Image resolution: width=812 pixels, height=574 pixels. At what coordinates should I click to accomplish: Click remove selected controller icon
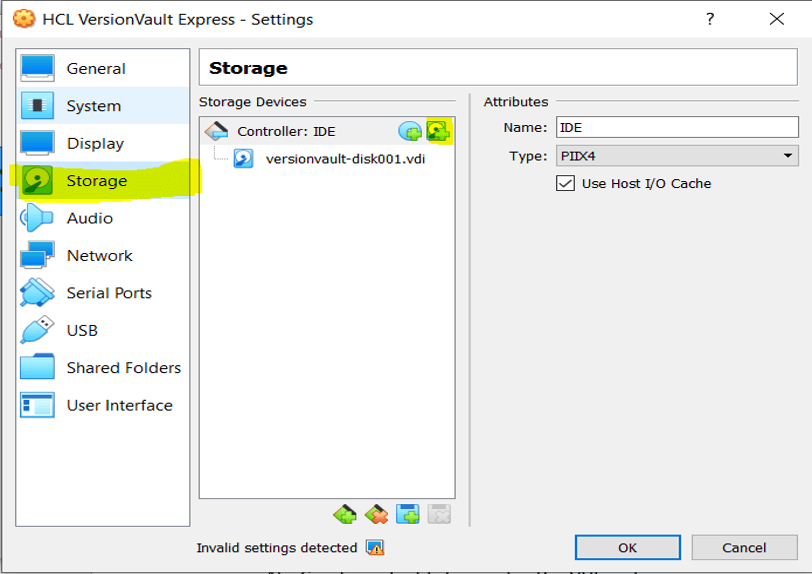tap(376, 514)
